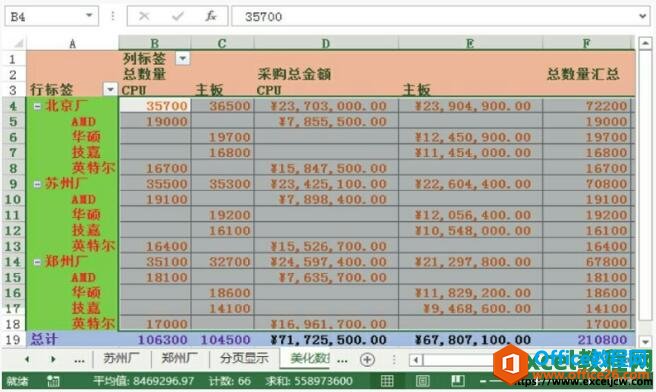Screen dimensions: 656x392
Task: Go to next sheet tabs arrow
Action: click(53, 359)
